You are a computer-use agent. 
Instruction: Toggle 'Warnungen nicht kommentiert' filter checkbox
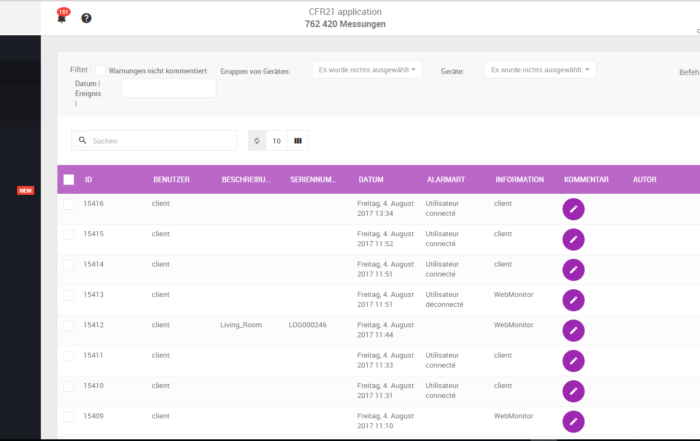[x=100, y=71]
